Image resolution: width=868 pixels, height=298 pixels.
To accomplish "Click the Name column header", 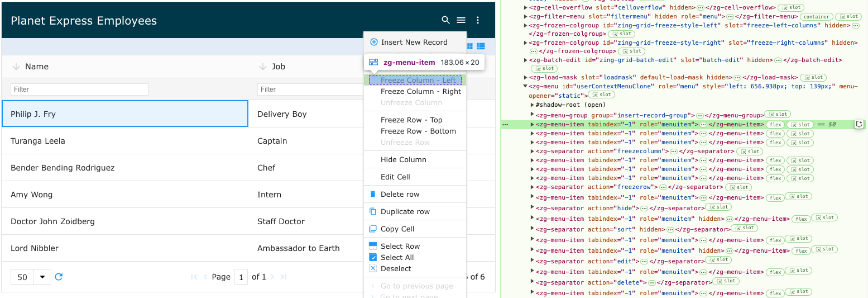I will click(125, 67).
